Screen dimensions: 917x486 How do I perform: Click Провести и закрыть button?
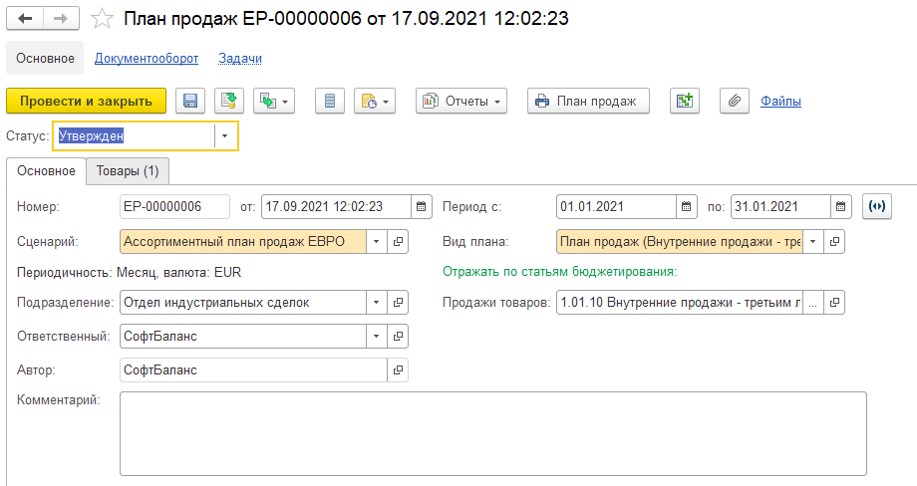click(x=86, y=101)
